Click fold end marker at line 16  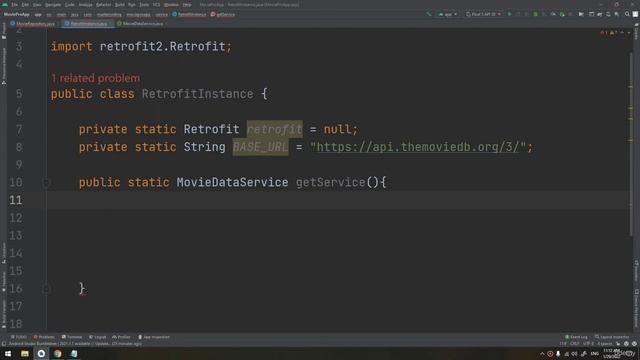coord(46,289)
